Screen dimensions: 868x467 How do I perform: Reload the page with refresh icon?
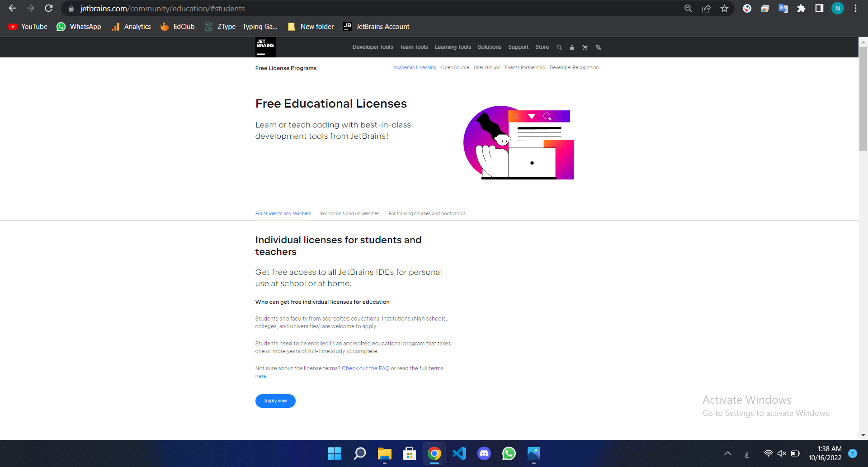(x=49, y=9)
